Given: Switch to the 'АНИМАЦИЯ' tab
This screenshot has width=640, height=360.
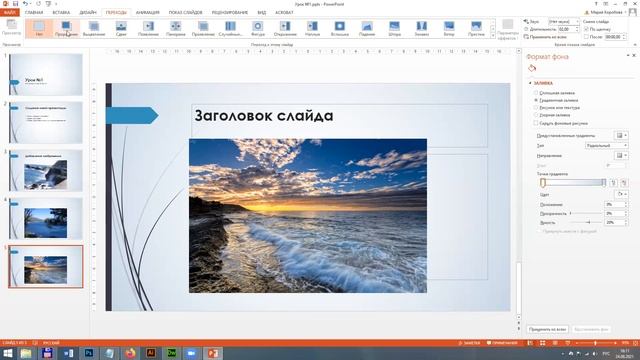Looking at the screenshot, I should tap(148, 12).
